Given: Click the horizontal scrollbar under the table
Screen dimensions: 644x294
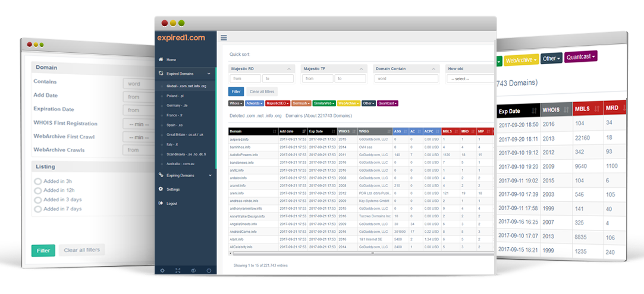Looking at the screenshot, I should [x=363, y=254].
